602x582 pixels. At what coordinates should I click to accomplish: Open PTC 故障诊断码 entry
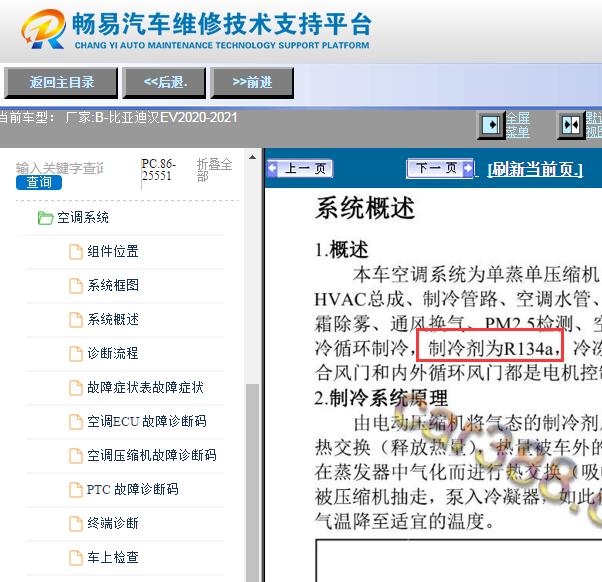pos(132,489)
